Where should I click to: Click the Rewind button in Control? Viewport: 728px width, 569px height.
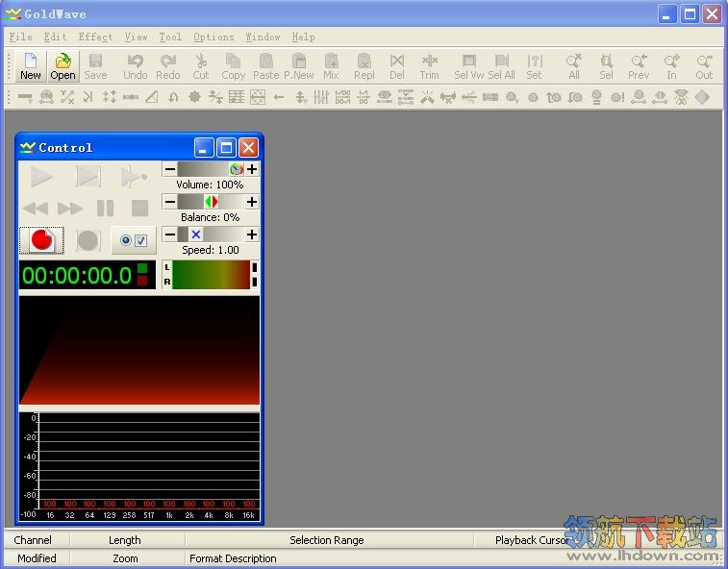[x=35, y=208]
